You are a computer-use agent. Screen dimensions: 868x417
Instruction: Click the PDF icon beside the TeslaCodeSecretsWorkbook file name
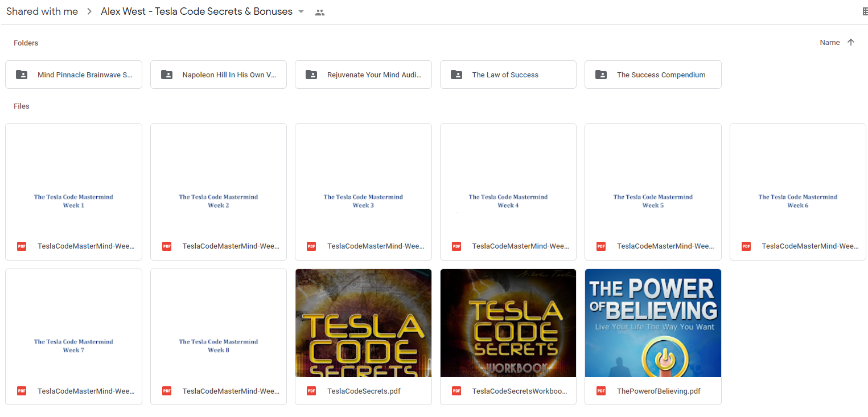point(456,391)
